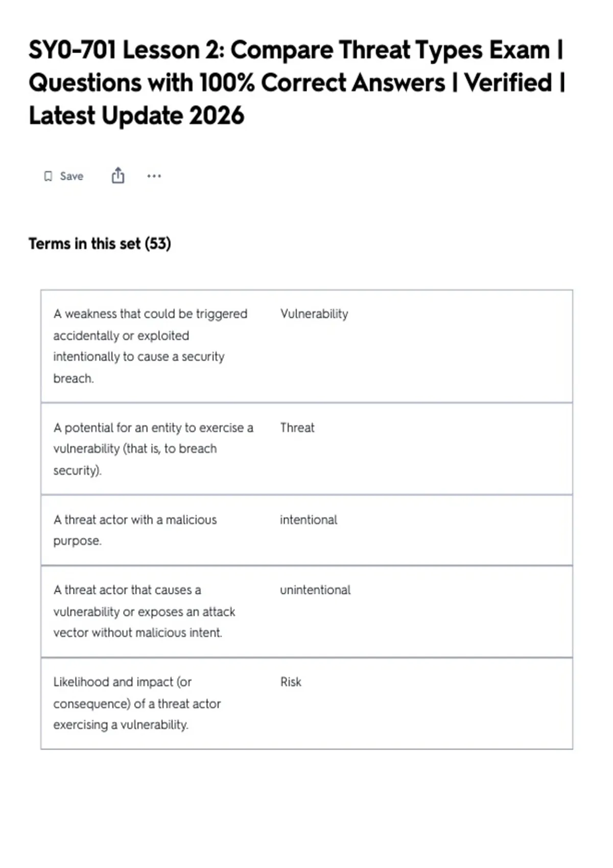
Task: Open the three-dot more options menu
Action: tap(154, 176)
